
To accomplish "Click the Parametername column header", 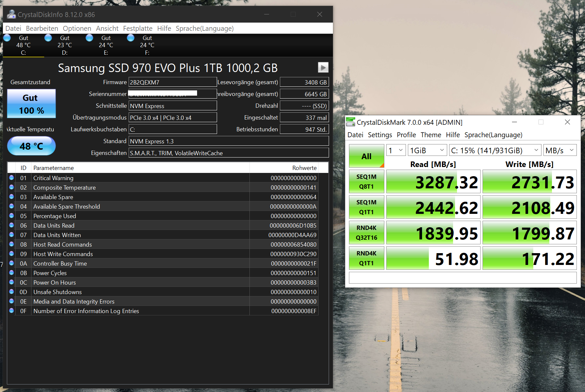I will (140, 168).
